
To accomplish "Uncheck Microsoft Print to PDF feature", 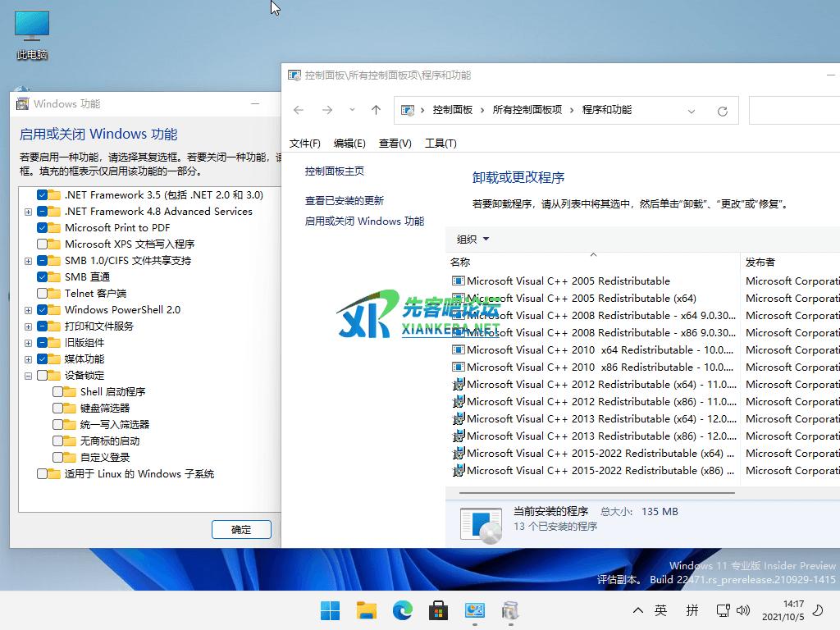I will (x=43, y=228).
